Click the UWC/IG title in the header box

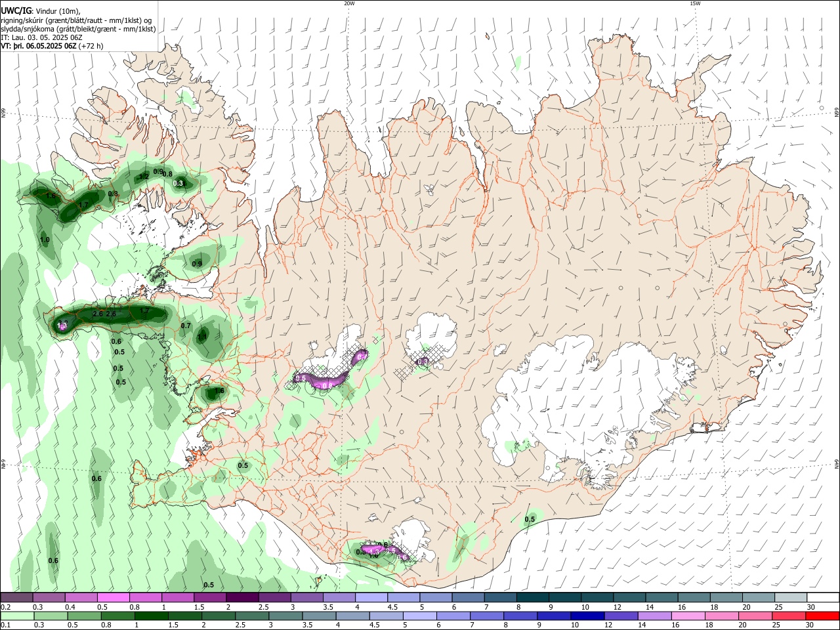tap(15, 11)
